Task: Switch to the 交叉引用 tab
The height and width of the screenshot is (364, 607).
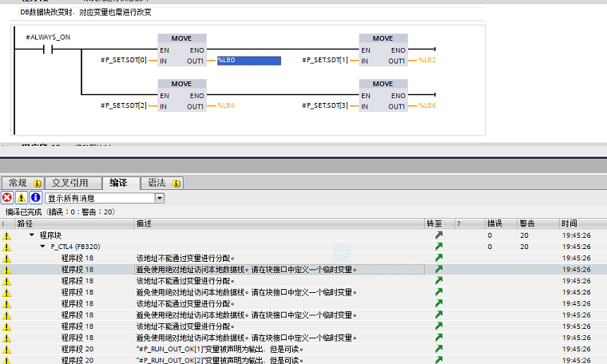Action: [x=73, y=183]
